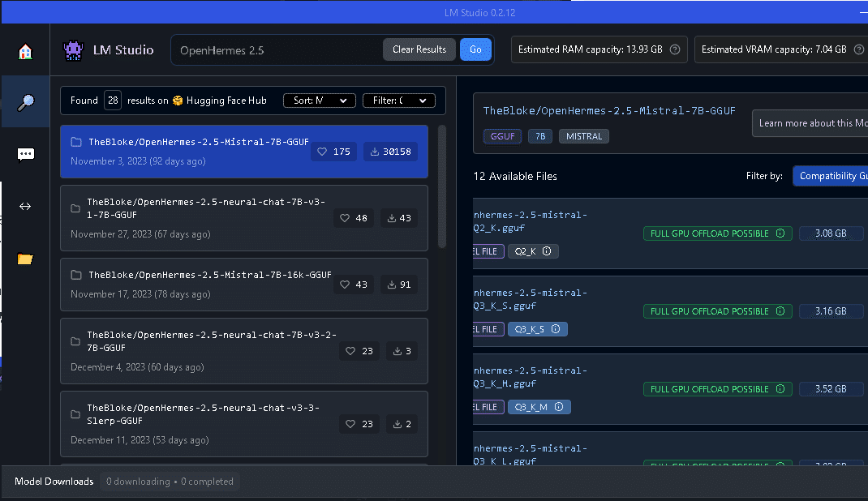The height and width of the screenshot is (501, 868).
Task: Select OpenHermes-2.5-neural-chat-7B-v3-1-7B-GGUF result
Action: (244, 218)
